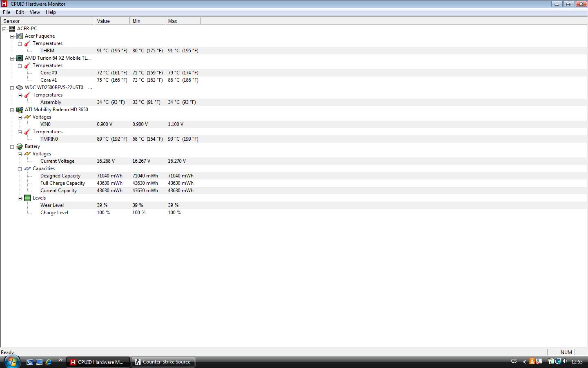Click the Battery node icon

point(20,146)
